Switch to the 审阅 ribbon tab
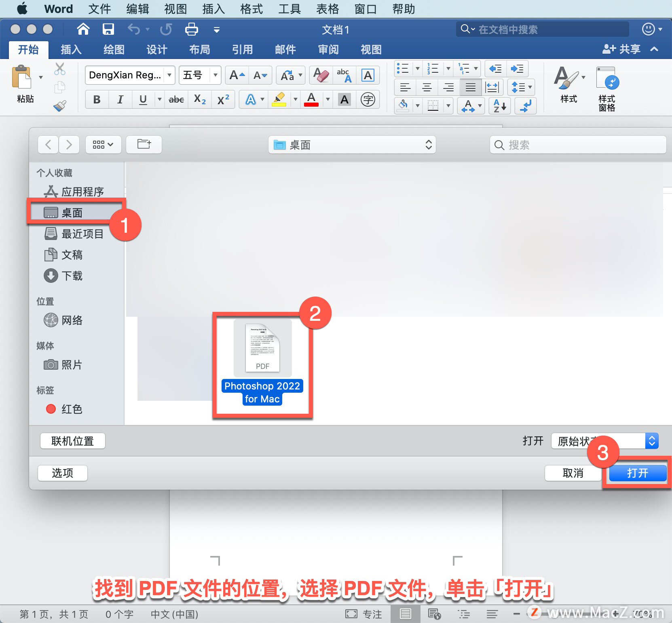 pos(328,50)
